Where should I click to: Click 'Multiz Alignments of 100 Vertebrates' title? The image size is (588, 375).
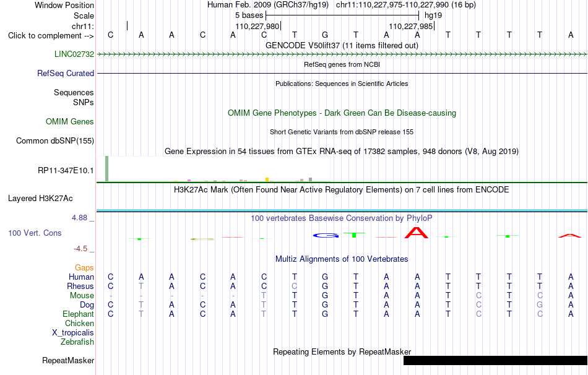tap(342, 259)
